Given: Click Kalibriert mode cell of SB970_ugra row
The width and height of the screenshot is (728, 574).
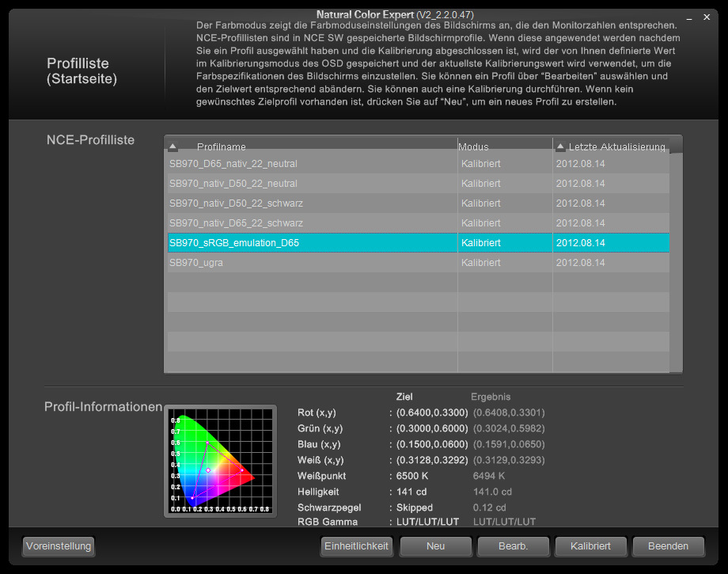Looking at the screenshot, I should (x=505, y=262).
